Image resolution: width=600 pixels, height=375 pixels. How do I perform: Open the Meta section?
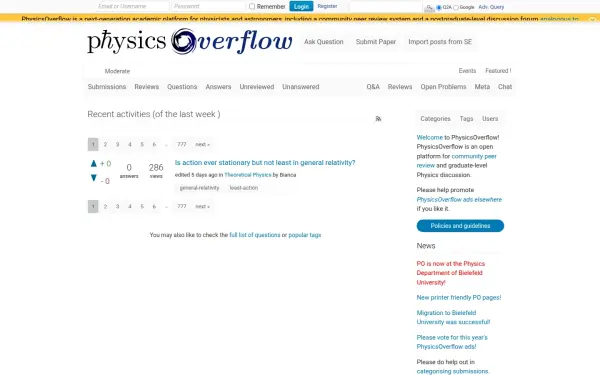482,87
